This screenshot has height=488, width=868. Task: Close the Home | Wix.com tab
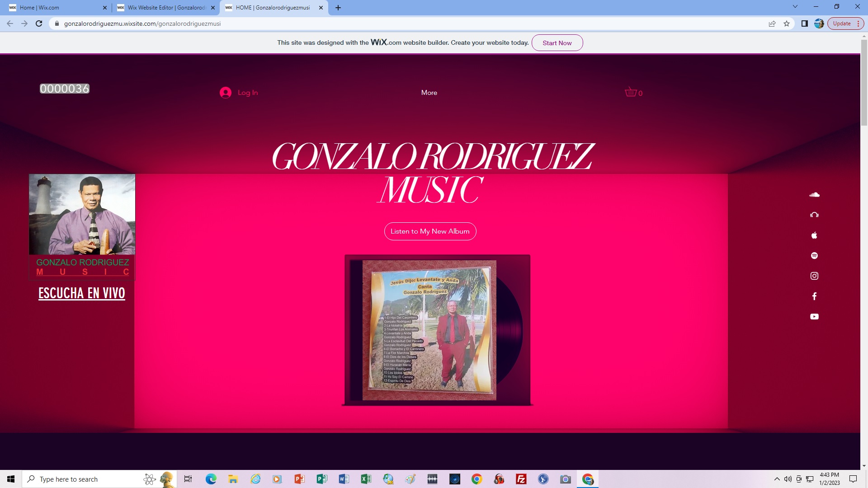click(x=105, y=8)
